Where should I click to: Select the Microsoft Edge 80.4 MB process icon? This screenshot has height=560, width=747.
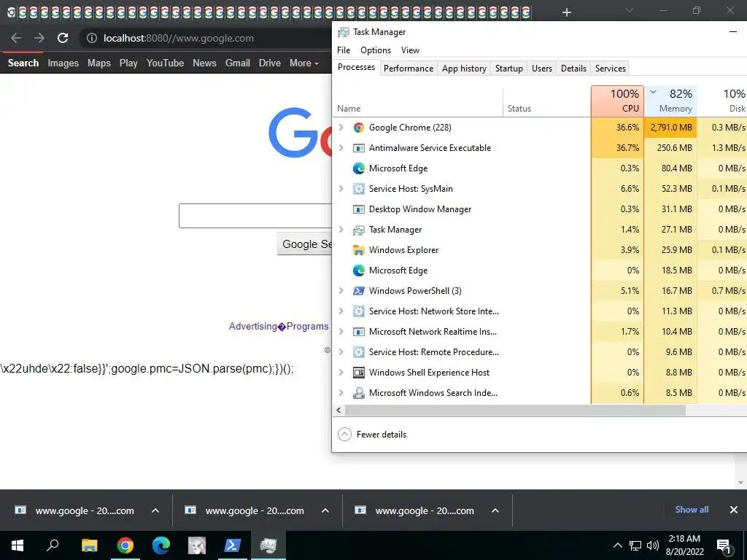pyautogui.click(x=358, y=168)
